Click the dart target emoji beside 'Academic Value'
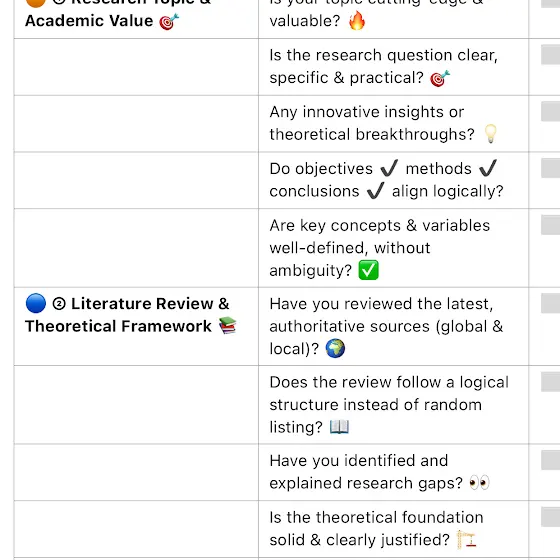Image resolution: width=560 pixels, height=560 pixels. [169, 21]
